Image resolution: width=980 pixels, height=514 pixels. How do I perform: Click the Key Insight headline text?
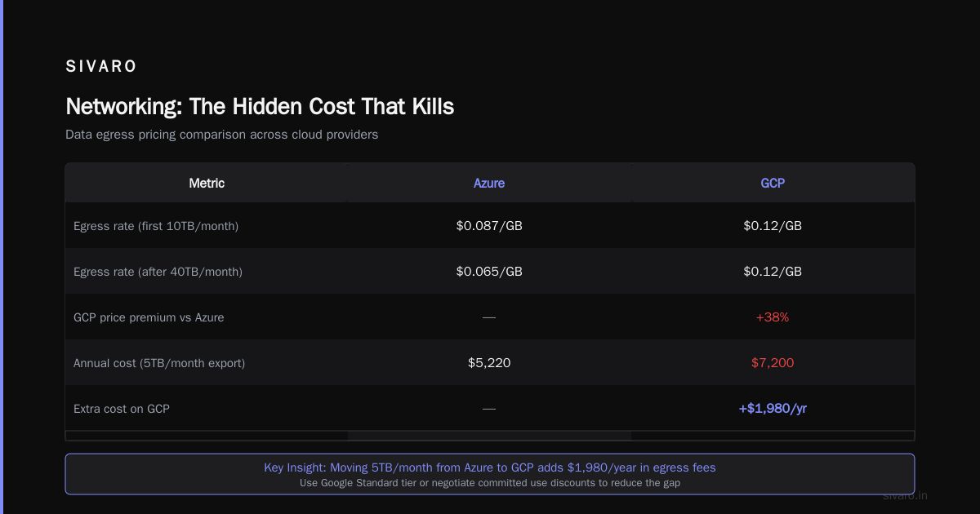[490, 467]
